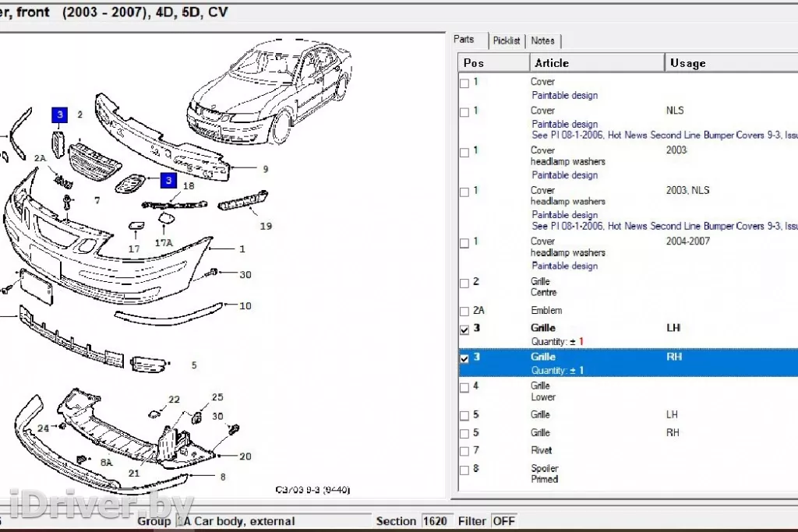Click callout number 21 in the diagram
The width and height of the screenshot is (798, 532).
click(134, 474)
